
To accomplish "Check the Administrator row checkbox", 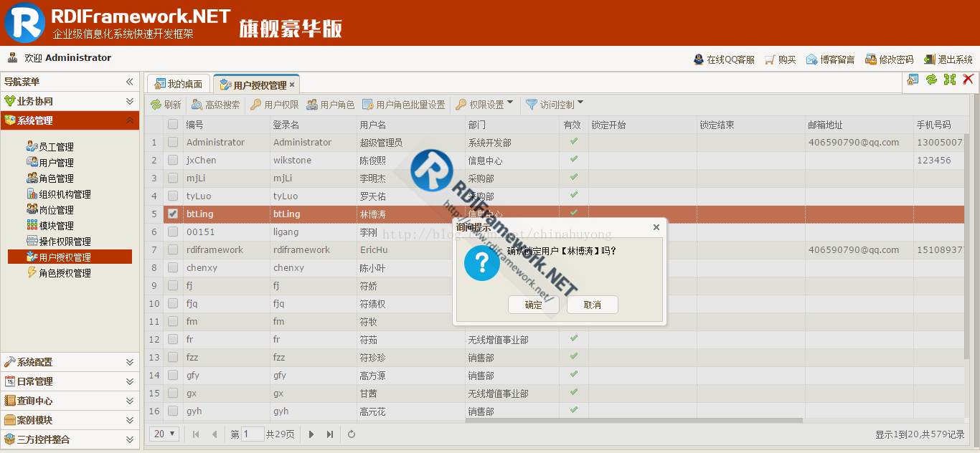I will click(173, 142).
